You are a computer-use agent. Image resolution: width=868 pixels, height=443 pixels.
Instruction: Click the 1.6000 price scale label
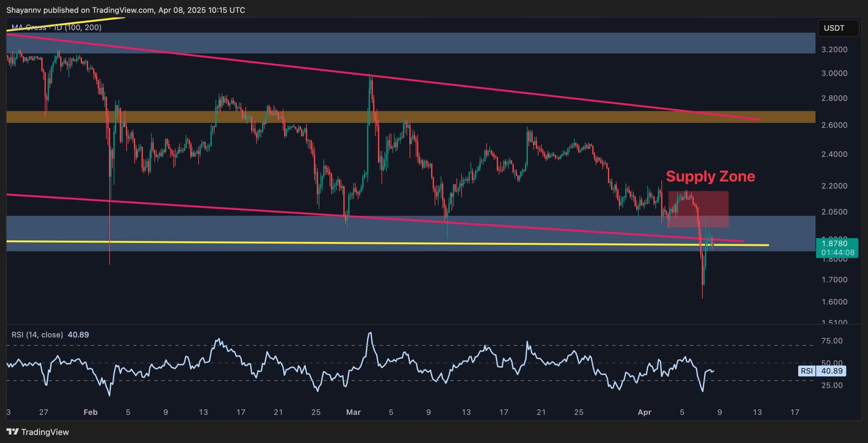click(834, 302)
